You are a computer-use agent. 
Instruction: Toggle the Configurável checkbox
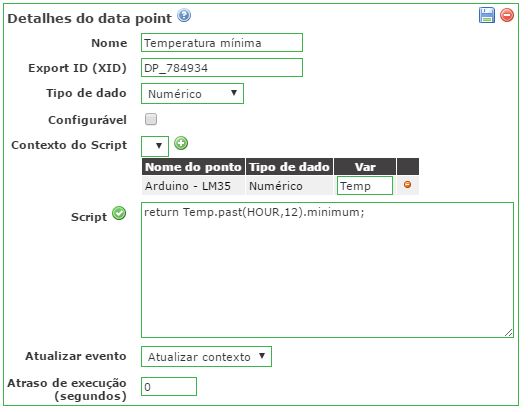(x=151, y=119)
